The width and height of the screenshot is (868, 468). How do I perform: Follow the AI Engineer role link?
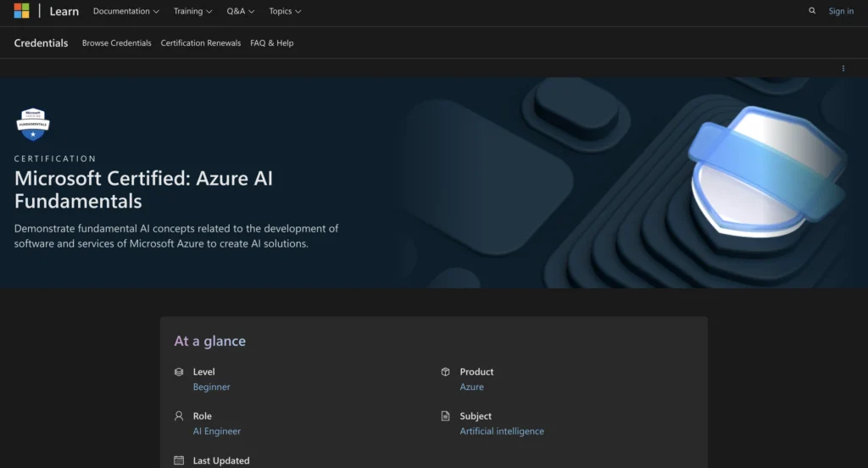click(216, 431)
